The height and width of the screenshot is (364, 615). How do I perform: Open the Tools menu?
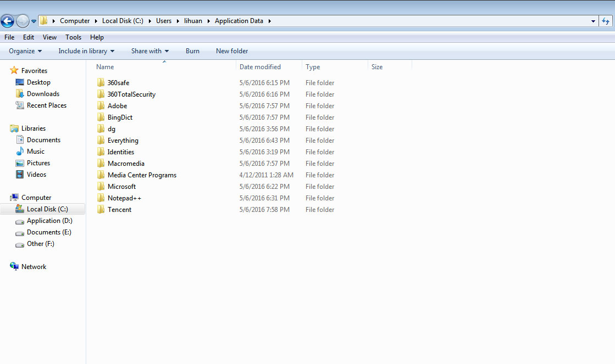pyautogui.click(x=73, y=37)
